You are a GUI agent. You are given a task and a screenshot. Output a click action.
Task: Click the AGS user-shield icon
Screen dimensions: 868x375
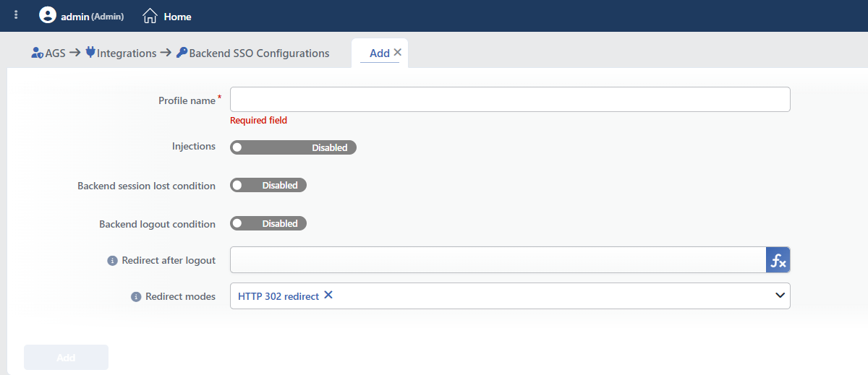click(38, 53)
